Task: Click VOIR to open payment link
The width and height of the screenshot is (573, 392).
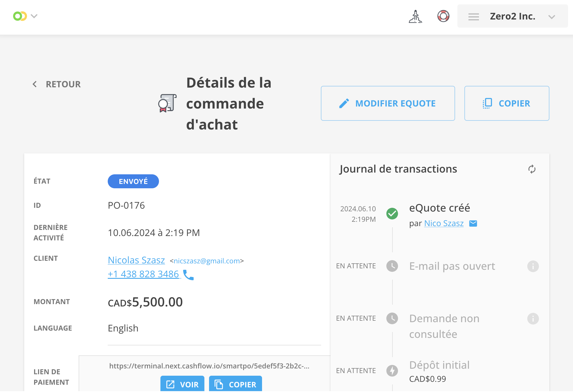Action: 182,384
